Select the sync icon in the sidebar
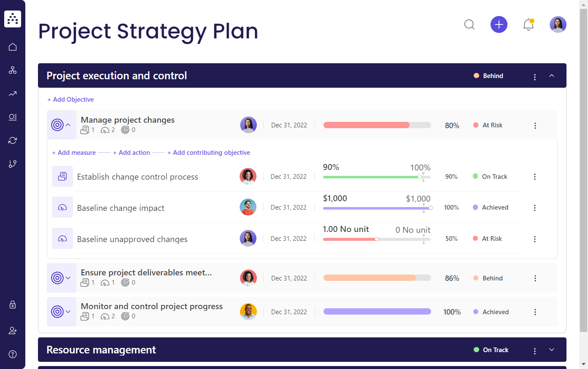Image resolution: width=588 pixels, height=369 pixels. coord(12,140)
